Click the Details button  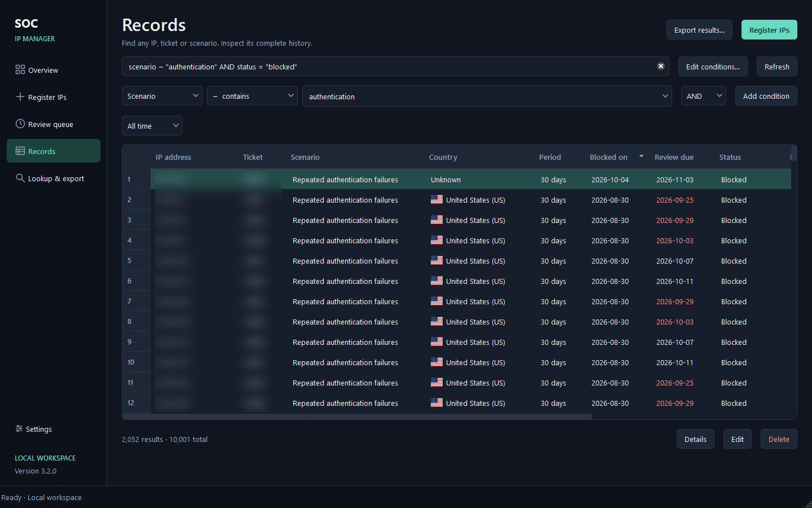695,439
